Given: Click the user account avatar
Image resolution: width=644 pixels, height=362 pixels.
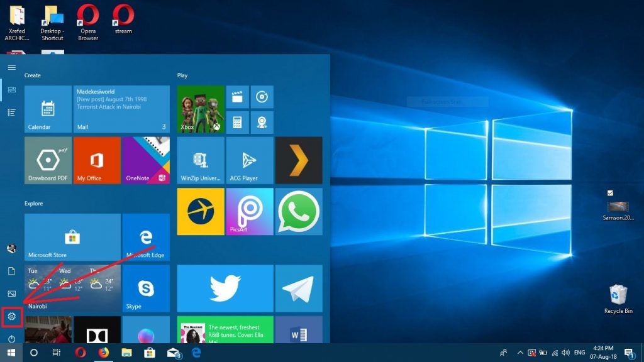Looking at the screenshot, I should [11, 248].
